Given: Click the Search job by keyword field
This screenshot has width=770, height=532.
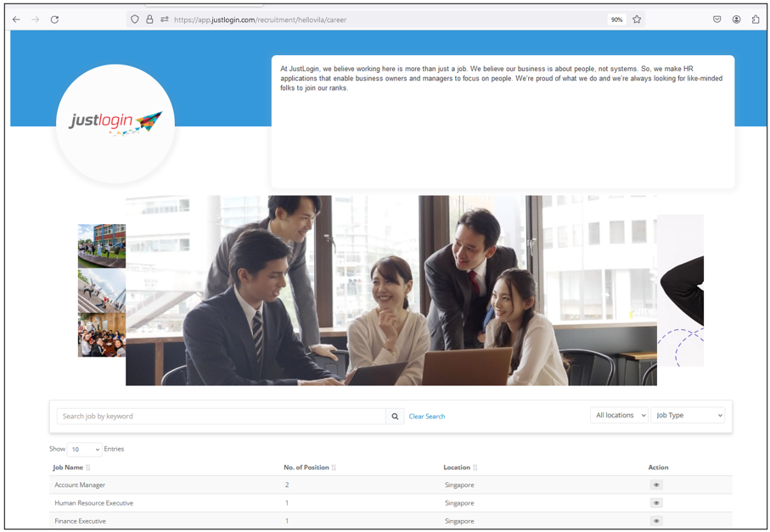Looking at the screenshot, I should coord(221,416).
